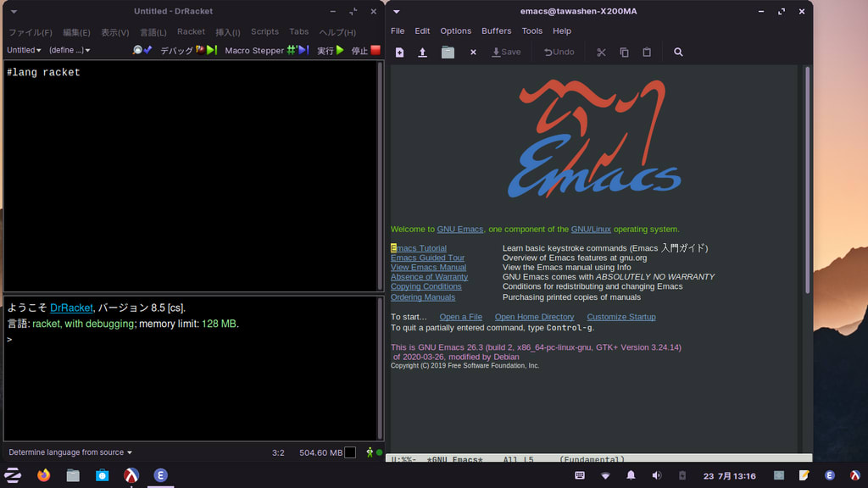
Task: Run the program with the green 実行 button
Action: tap(330, 50)
